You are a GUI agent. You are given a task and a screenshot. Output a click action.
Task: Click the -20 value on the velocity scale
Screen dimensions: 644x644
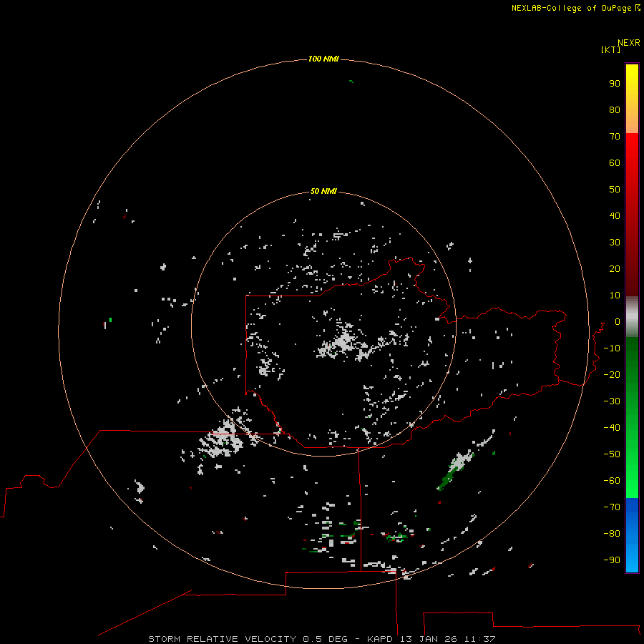click(612, 374)
